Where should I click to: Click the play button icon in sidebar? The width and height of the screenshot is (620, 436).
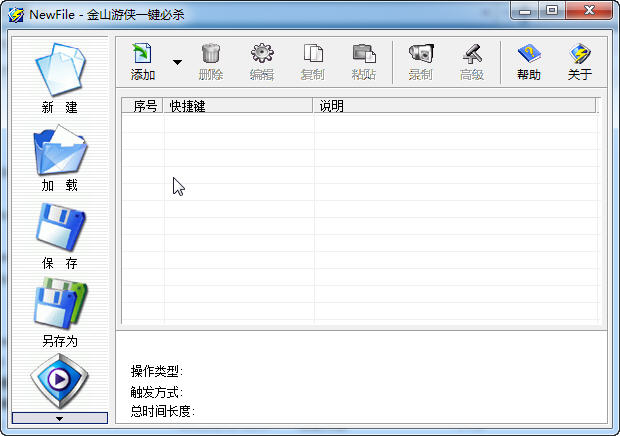[59, 381]
